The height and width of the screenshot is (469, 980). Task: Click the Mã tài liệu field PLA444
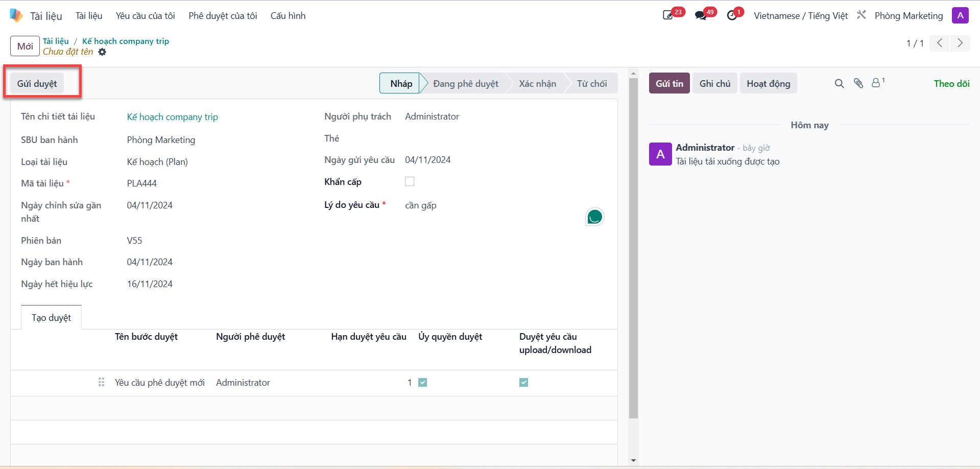141,183
